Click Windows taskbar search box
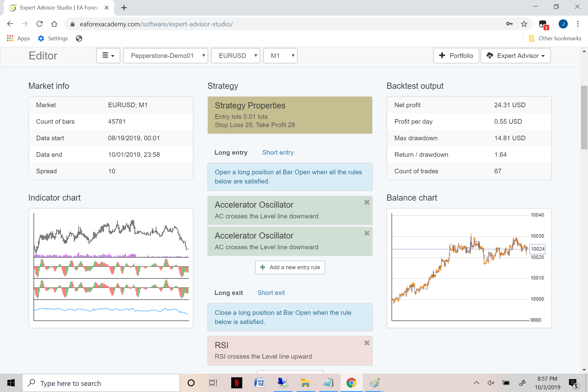This screenshot has height=392, width=588. coord(101,383)
